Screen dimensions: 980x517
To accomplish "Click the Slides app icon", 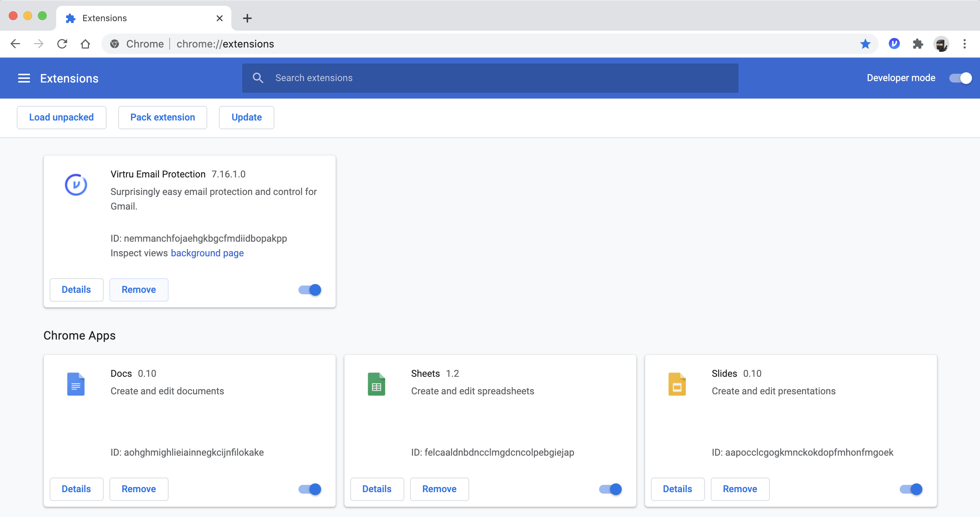I will (677, 384).
